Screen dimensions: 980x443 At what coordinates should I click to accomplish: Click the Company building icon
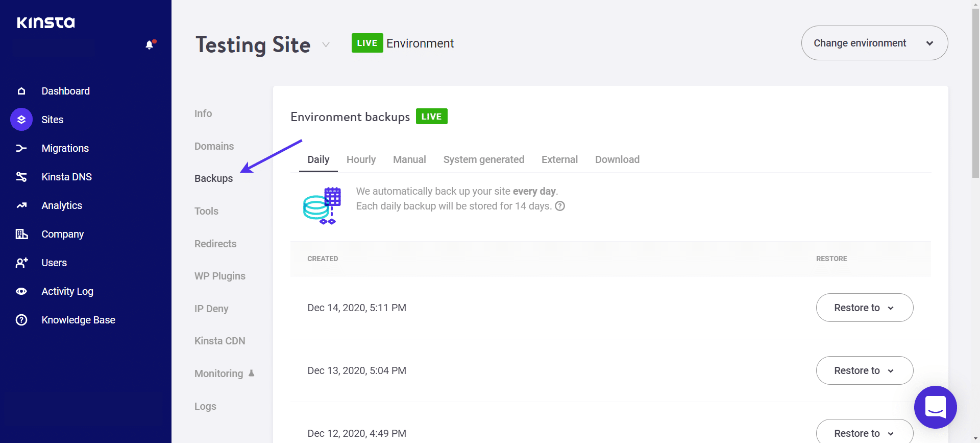[21, 234]
